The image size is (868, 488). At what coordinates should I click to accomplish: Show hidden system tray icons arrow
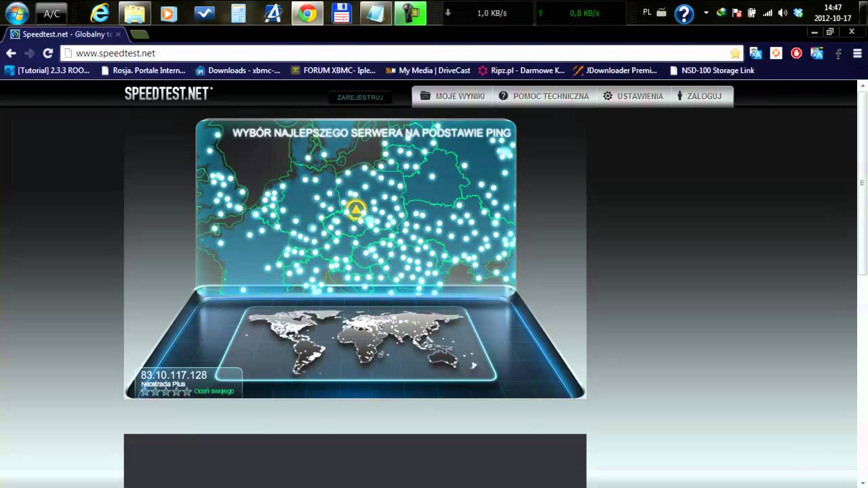click(706, 13)
